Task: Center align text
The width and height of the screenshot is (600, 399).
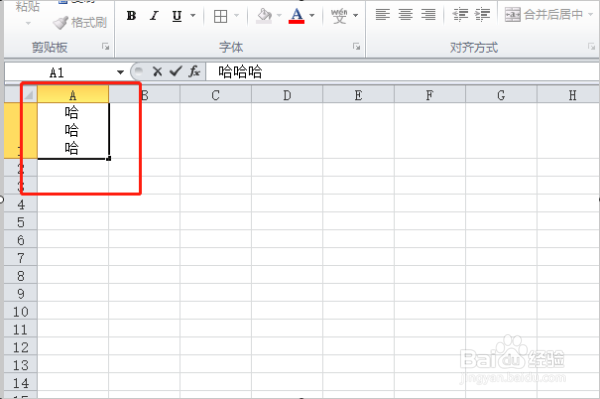Action: point(406,15)
